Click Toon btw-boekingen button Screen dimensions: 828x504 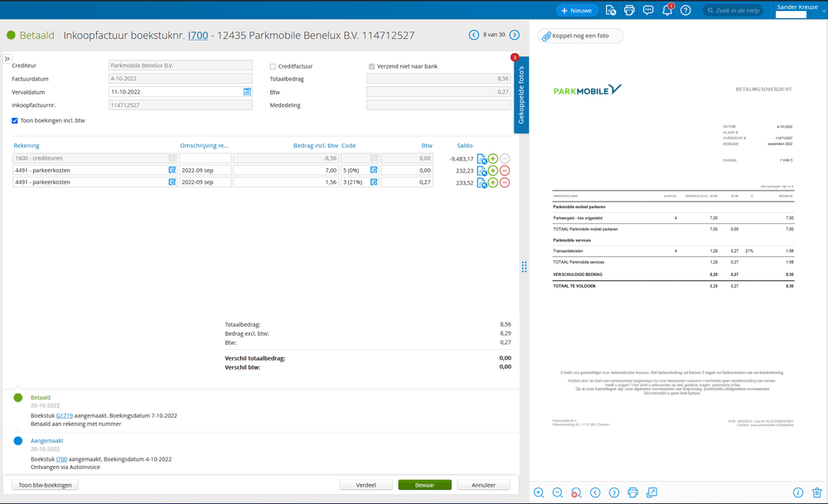tap(45, 485)
